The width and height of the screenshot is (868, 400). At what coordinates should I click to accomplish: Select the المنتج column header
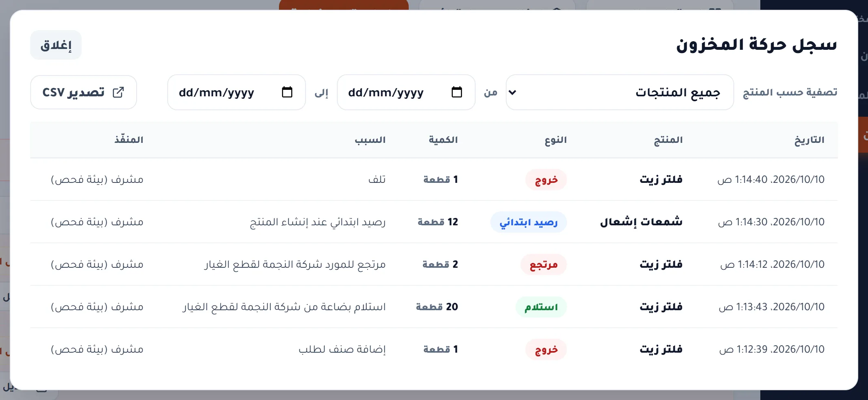coord(668,140)
